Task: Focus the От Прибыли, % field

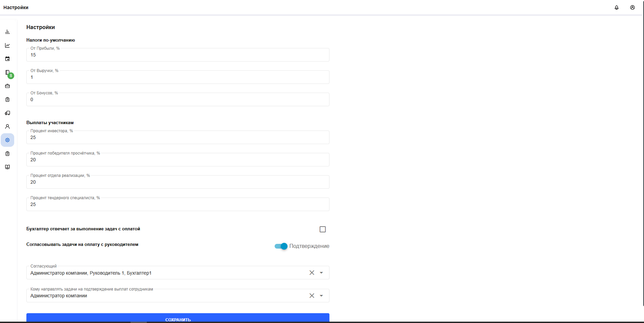Action: (x=178, y=55)
